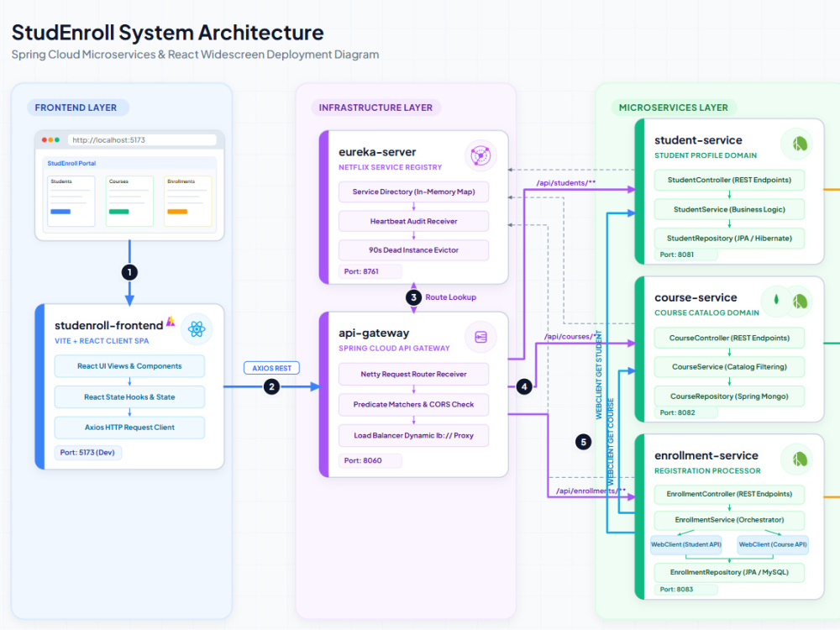
Task: Select the INFRASTRUCTURE LAYER label
Action: [x=375, y=108]
